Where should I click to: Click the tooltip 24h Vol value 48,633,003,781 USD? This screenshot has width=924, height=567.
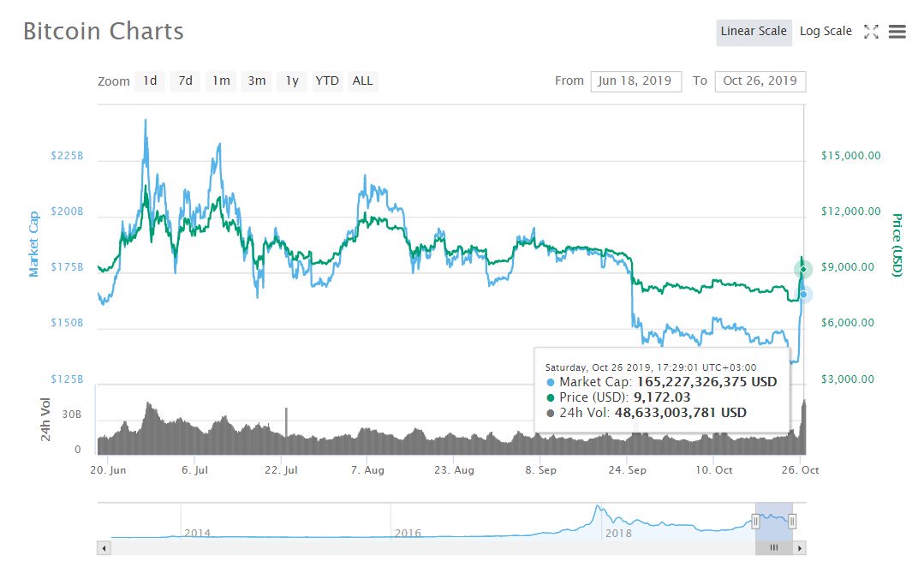(681, 413)
